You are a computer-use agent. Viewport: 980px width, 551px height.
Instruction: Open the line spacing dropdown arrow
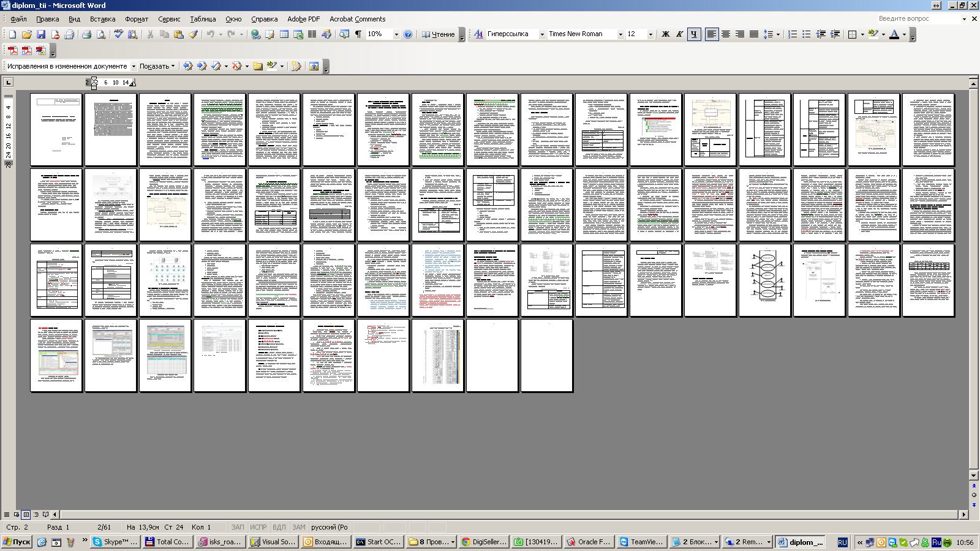point(778,34)
